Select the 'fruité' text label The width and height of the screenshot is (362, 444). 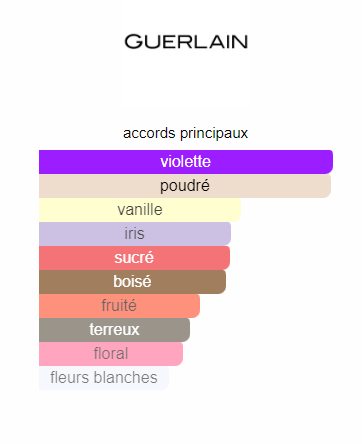119,306
